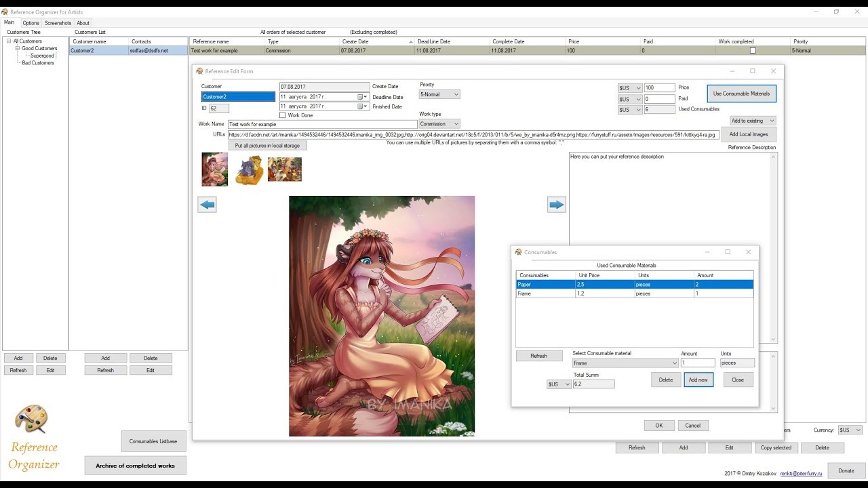Screen dimensions: 868x488
Task: Show previous image with left blue arrow
Action: 208,205
